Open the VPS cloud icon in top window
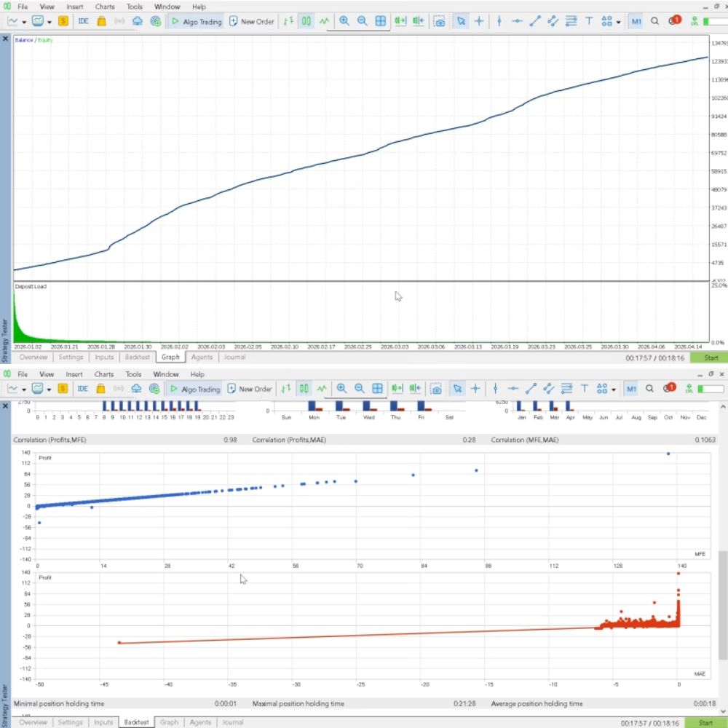 [x=138, y=21]
